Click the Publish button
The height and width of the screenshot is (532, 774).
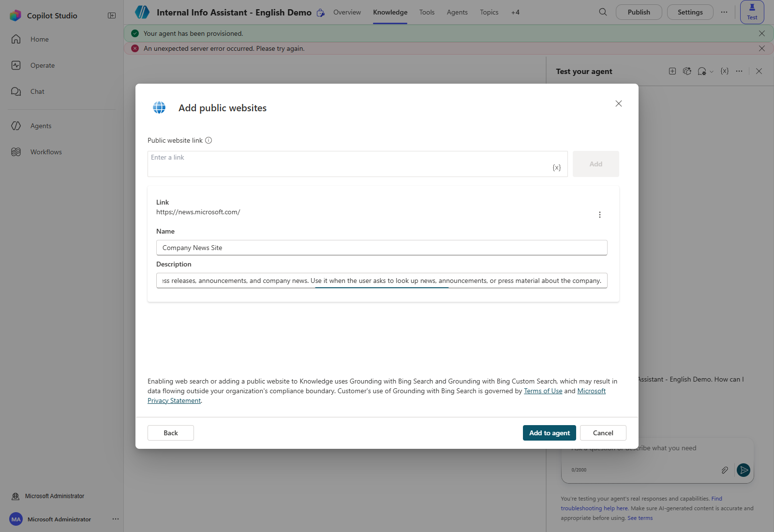[639, 12]
